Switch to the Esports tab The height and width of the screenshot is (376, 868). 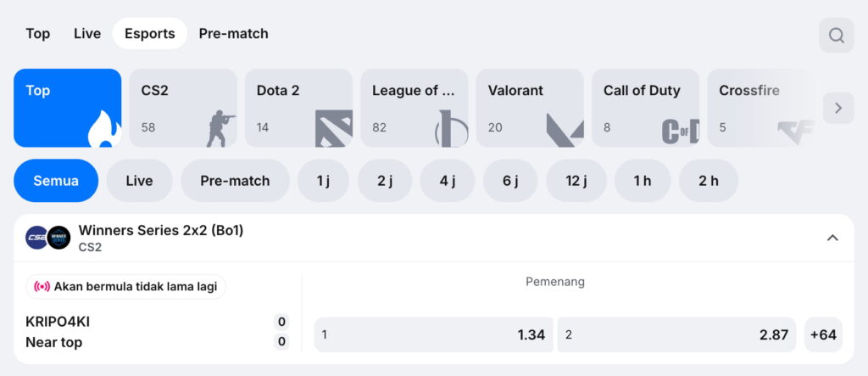149,34
